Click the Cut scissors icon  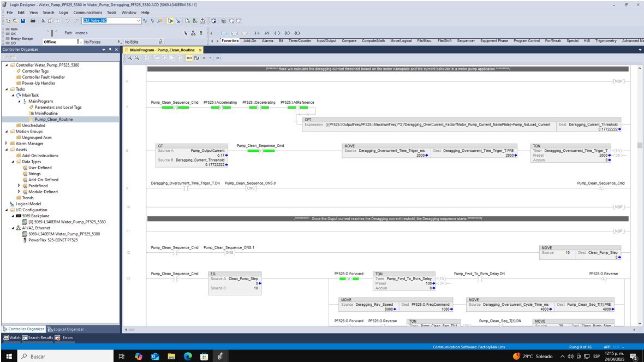pyautogui.click(x=43, y=21)
